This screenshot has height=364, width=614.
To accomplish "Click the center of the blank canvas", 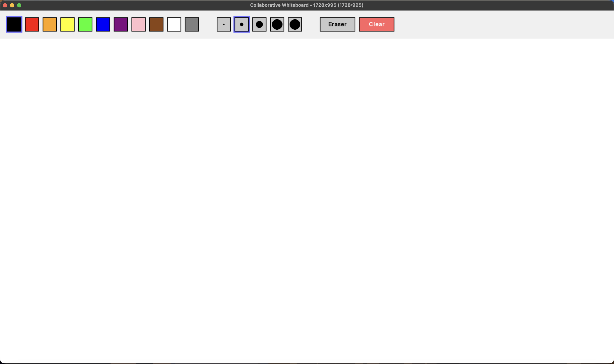I will (x=307, y=201).
